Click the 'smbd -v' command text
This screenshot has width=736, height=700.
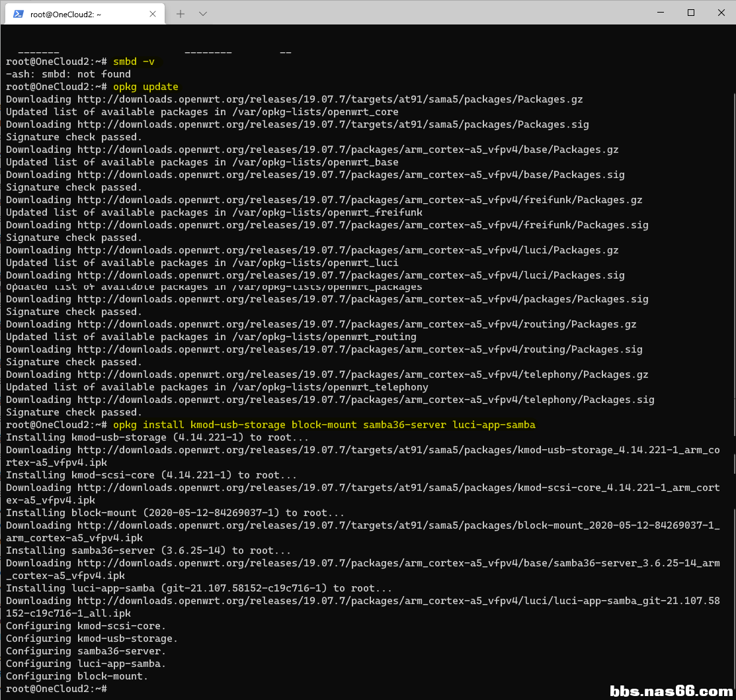point(134,62)
